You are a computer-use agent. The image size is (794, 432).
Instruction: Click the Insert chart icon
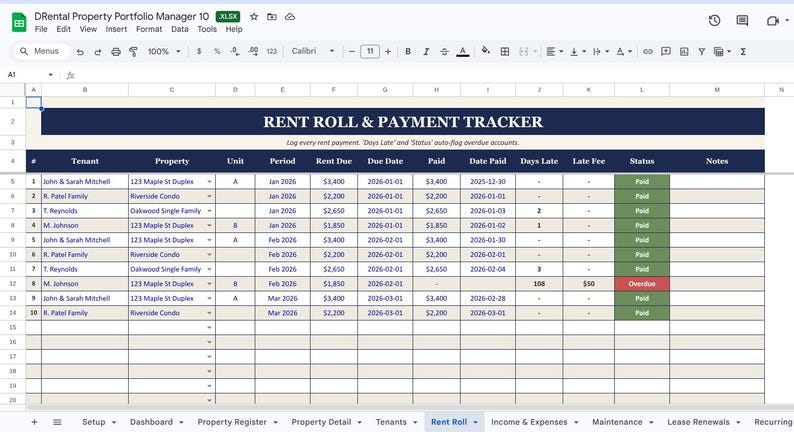tap(684, 52)
